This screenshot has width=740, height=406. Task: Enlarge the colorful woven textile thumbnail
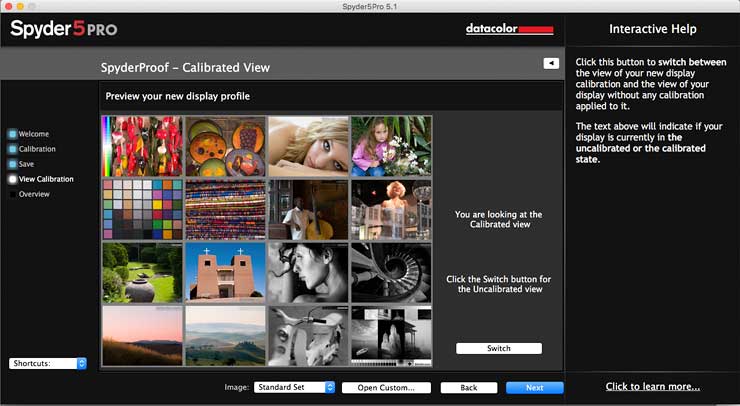[x=226, y=210]
